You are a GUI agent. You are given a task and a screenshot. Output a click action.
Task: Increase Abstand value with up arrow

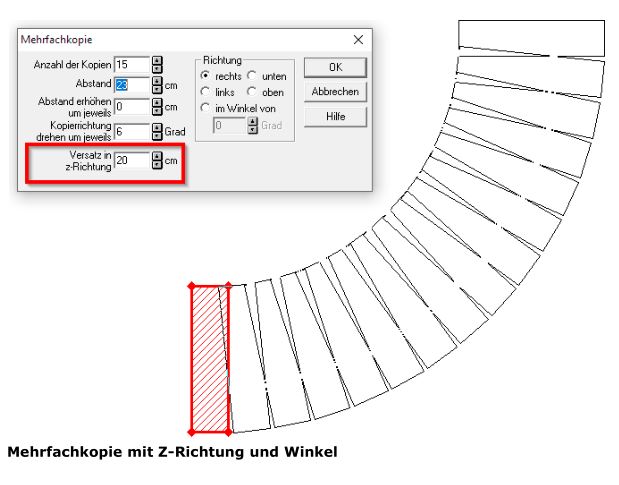(x=157, y=81)
